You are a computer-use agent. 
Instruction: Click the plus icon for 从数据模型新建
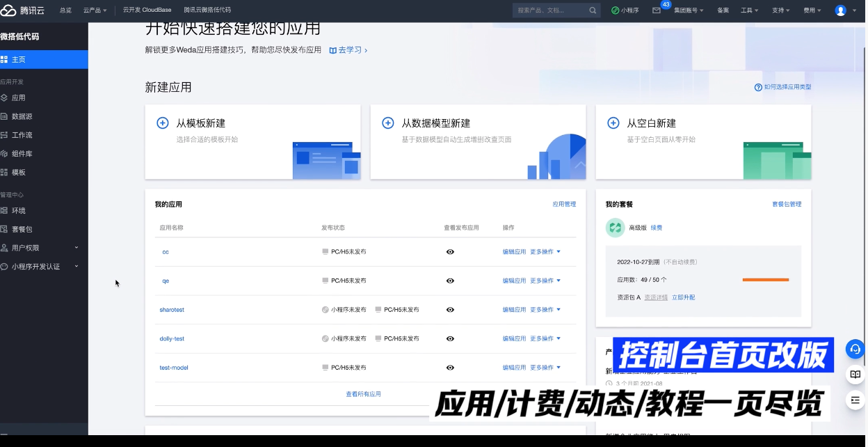388,123
